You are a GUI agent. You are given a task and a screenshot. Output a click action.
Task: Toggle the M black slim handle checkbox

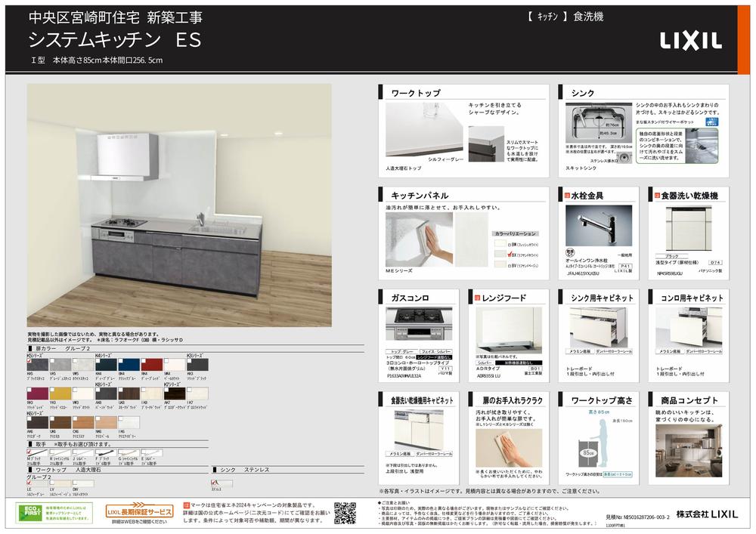29,452
